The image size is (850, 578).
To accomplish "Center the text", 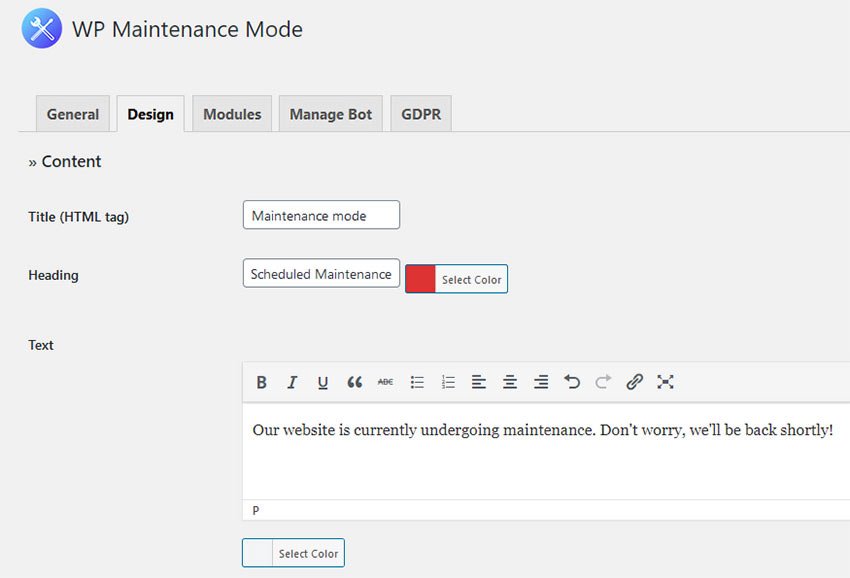I will [x=510, y=382].
